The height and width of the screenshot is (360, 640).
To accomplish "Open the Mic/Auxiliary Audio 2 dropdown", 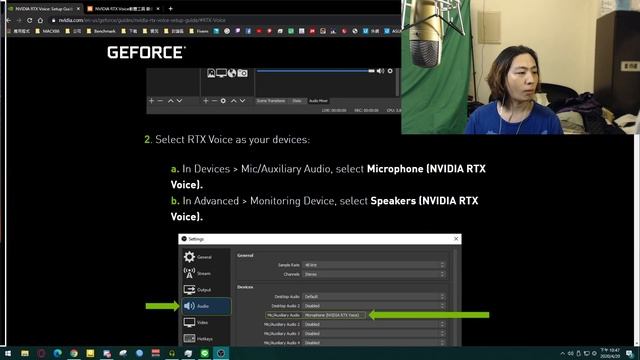I will 374,324.
